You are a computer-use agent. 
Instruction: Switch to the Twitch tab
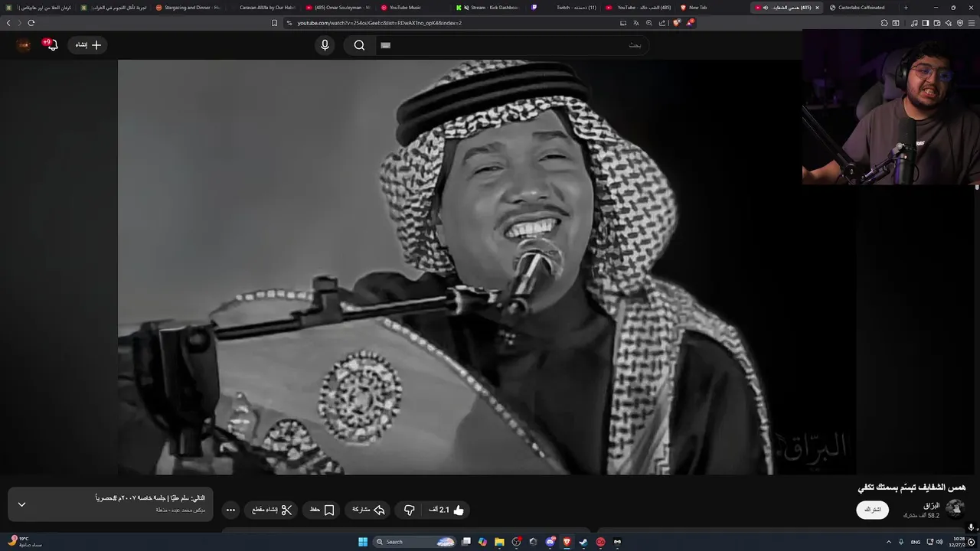[562, 8]
